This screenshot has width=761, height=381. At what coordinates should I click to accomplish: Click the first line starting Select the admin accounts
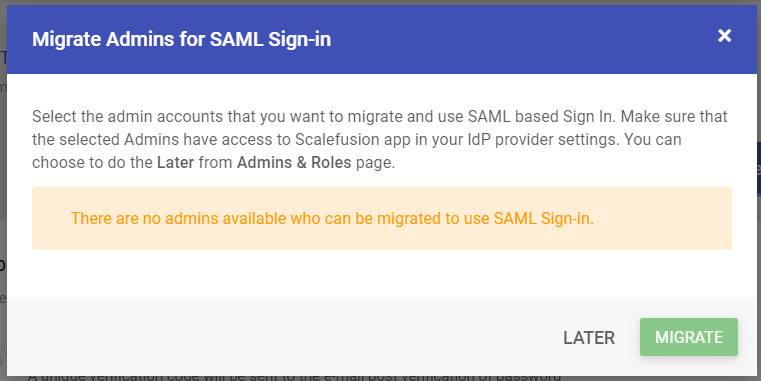click(x=380, y=116)
